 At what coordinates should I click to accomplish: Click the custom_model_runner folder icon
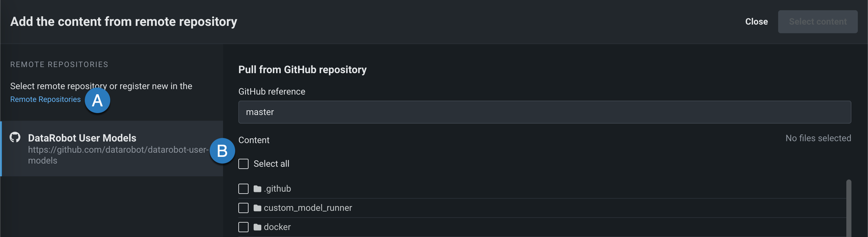[257, 208]
